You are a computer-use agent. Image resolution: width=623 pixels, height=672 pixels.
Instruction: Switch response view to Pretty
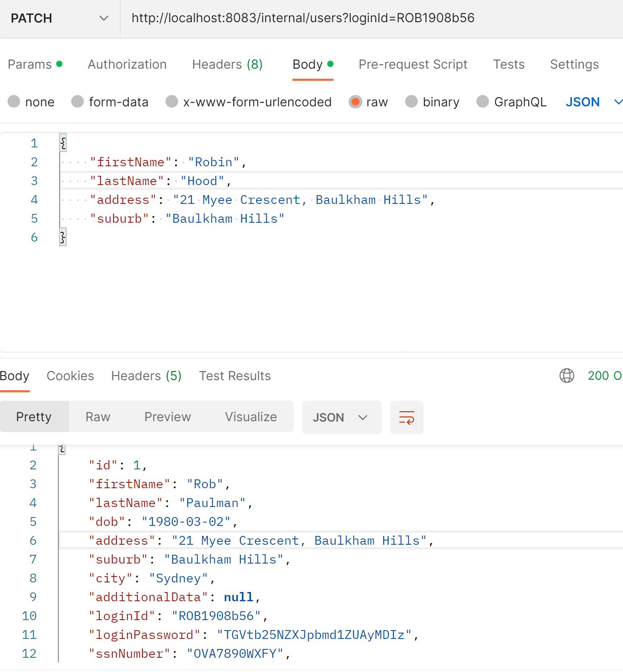34,417
